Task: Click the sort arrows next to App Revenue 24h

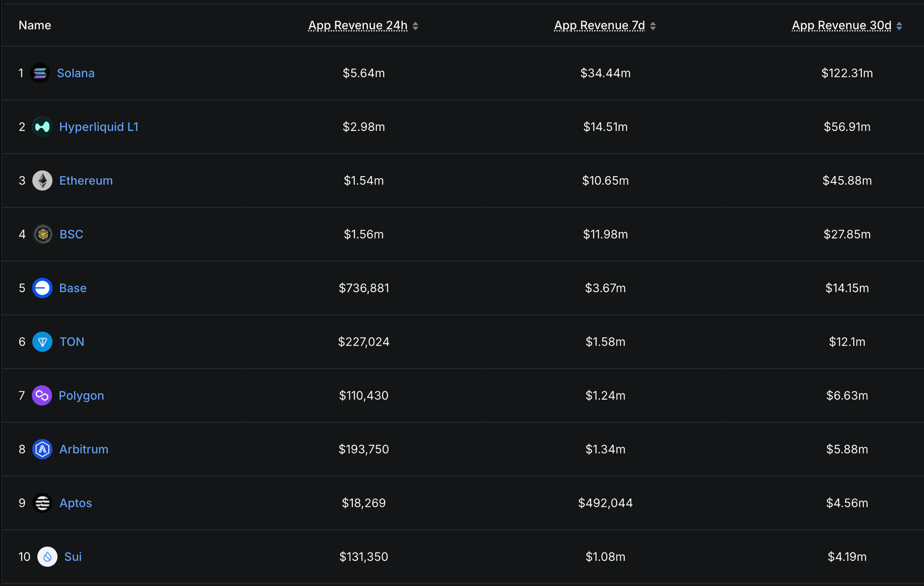Action: [415, 26]
